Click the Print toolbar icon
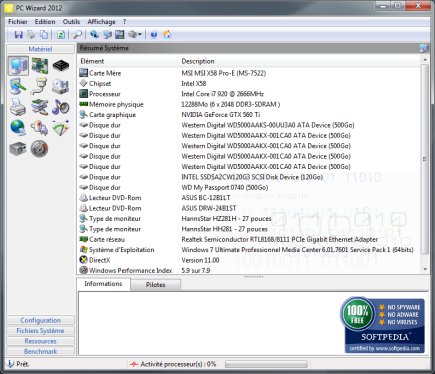435x374 pixels. [x=31, y=34]
